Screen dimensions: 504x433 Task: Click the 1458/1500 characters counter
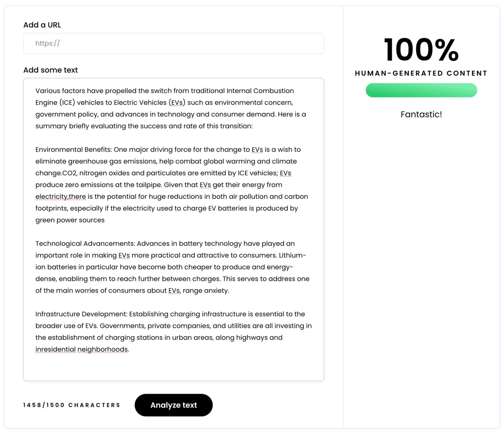72,405
